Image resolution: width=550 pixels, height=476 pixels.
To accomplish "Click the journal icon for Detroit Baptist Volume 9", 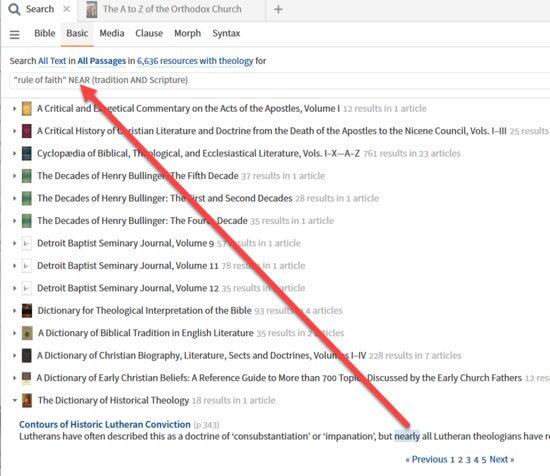I will tap(27, 243).
